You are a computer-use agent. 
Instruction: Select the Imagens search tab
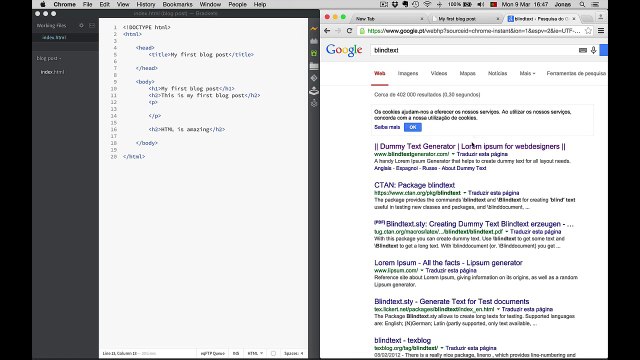pyautogui.click(x=408, y=73)
